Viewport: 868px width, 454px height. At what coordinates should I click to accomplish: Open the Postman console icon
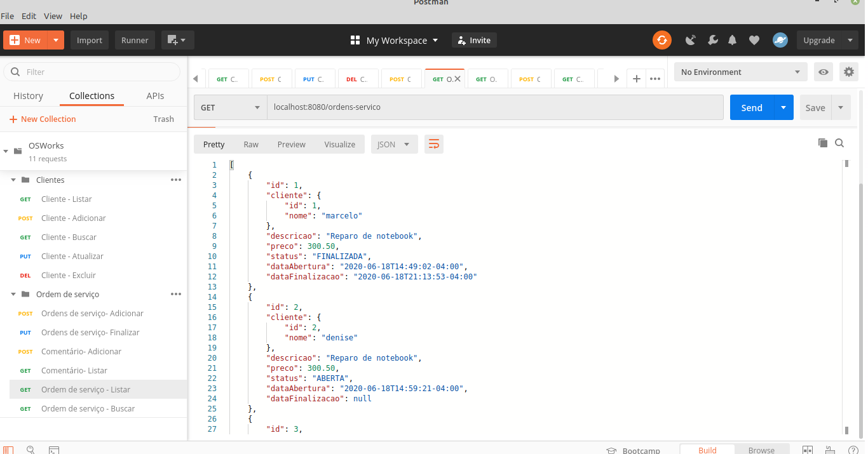tap(54, 450)
